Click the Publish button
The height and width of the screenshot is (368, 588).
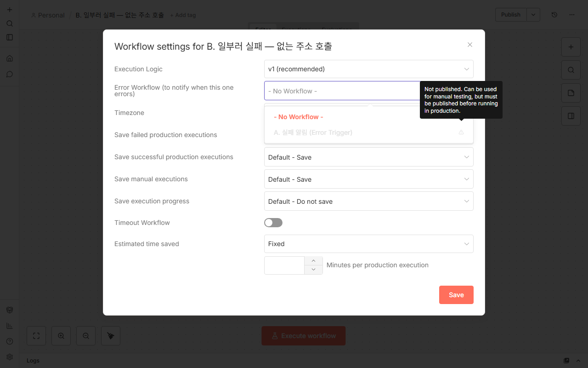[x=511, y=15]
